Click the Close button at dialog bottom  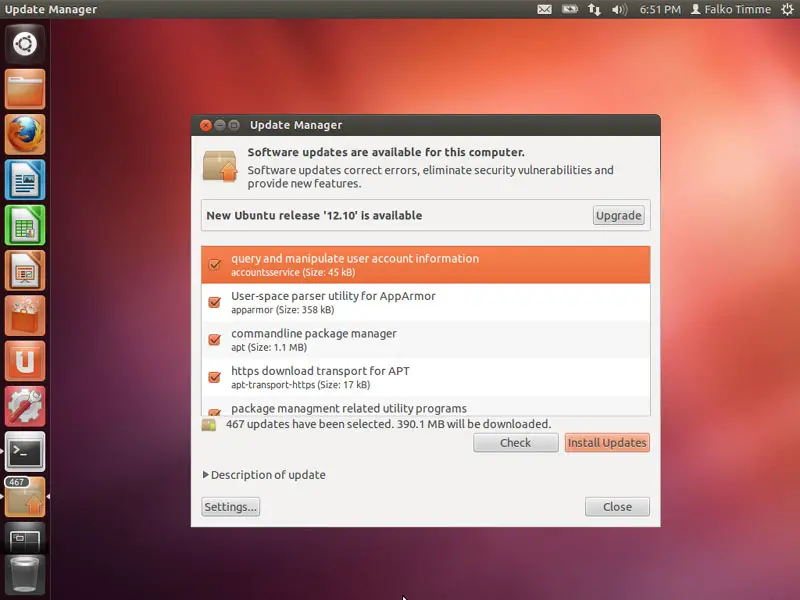point(617,507)
